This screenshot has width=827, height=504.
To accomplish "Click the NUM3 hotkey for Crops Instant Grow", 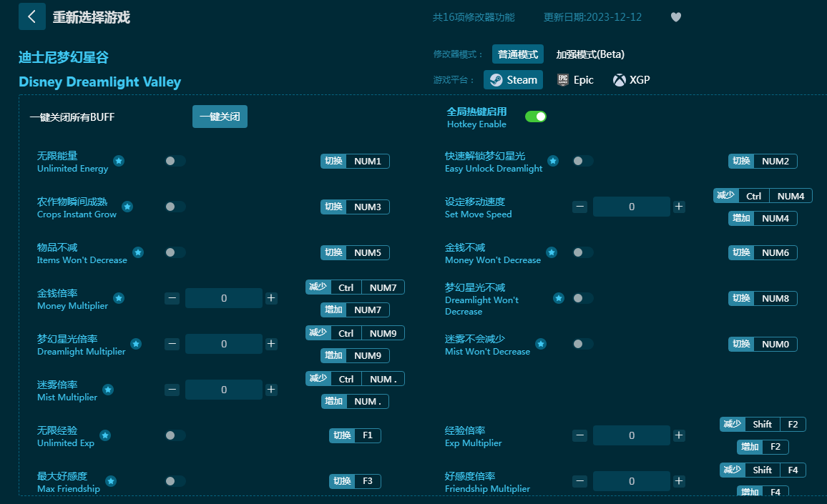I will coord(355,207).
